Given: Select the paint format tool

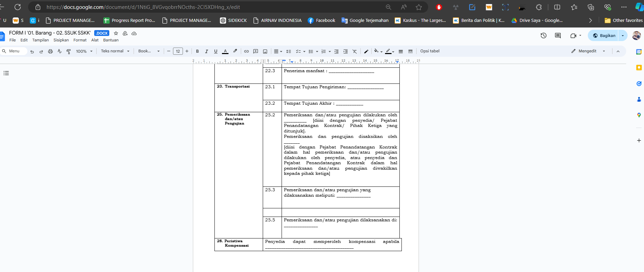Looking at the screenshot, I should coord(69,51).
